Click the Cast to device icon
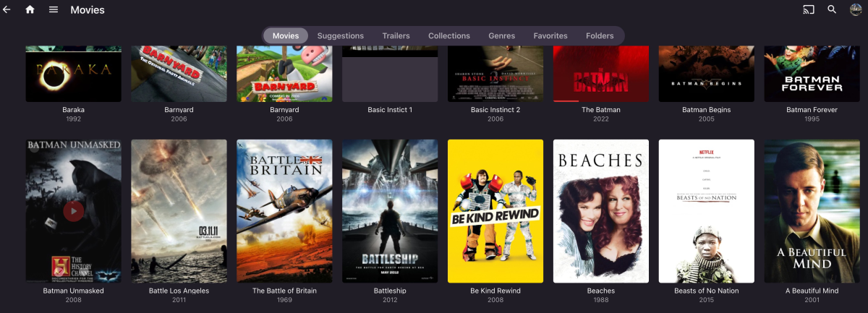 809,10
